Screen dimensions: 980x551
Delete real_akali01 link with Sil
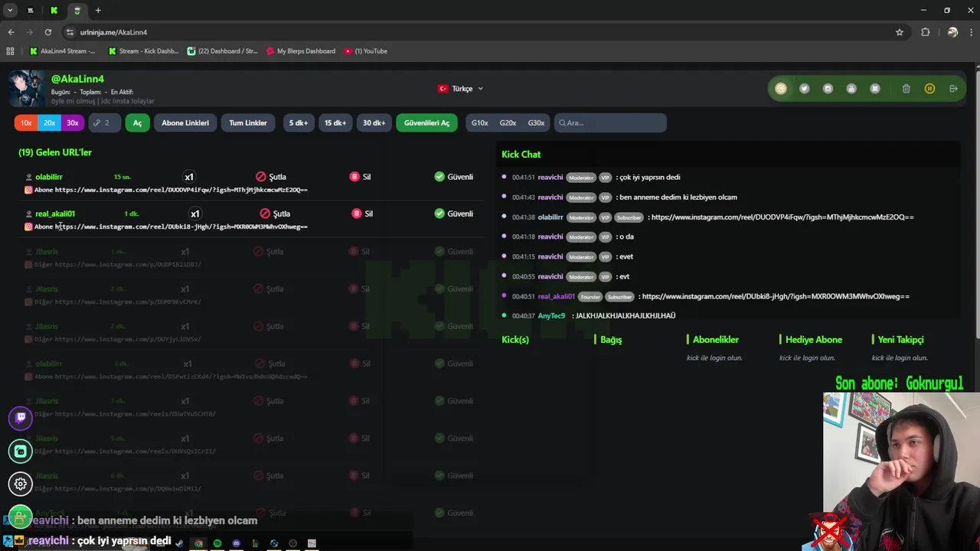pyautogui.click(x=362, y=214)
